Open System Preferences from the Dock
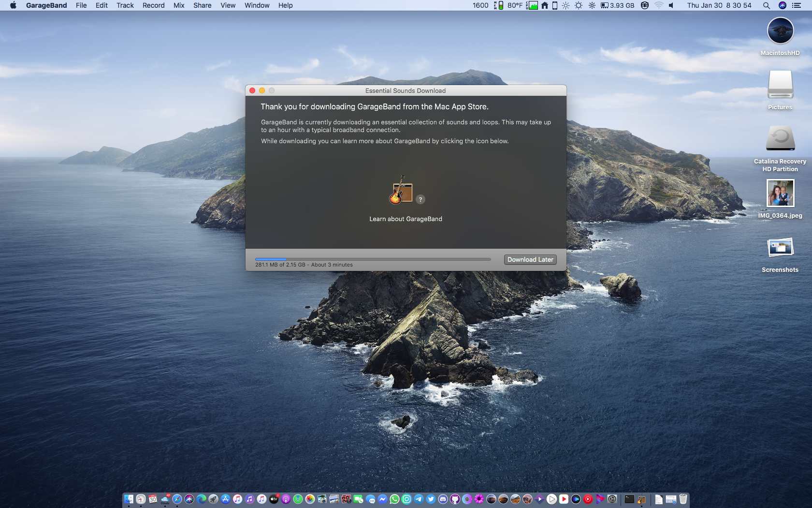The image size is (812, 508). (612, 499)
